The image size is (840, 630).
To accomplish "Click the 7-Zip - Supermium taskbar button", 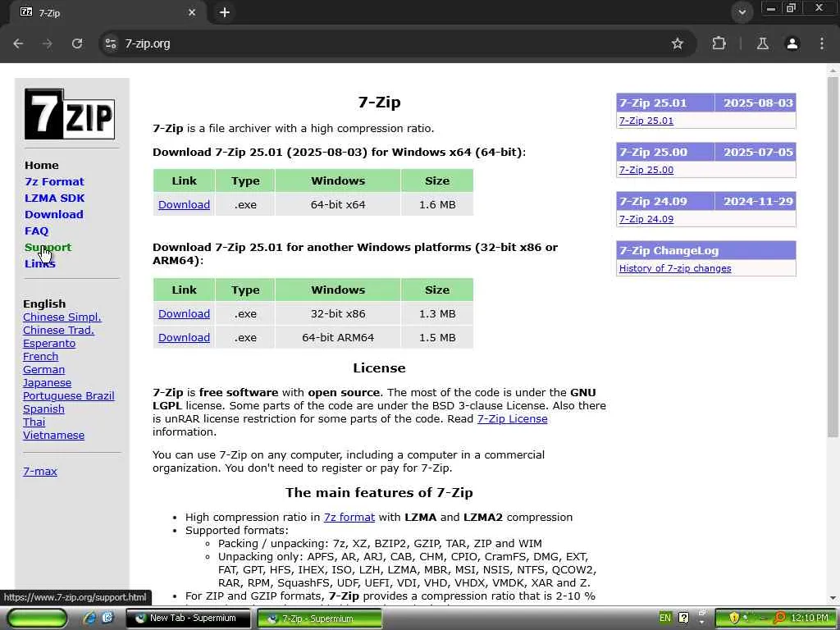I will [320, 619].
